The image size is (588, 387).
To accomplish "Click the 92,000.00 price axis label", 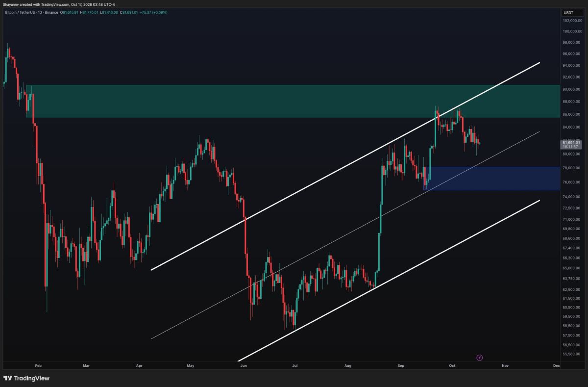I will [572, 77].
